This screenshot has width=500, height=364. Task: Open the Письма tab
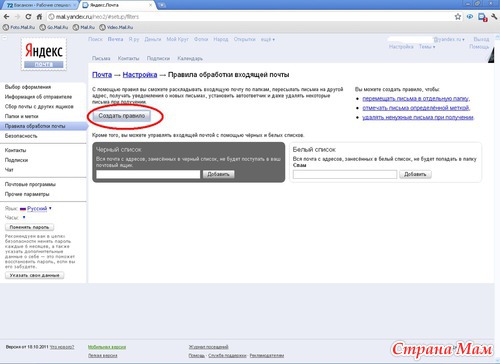(x=101, y=58)
